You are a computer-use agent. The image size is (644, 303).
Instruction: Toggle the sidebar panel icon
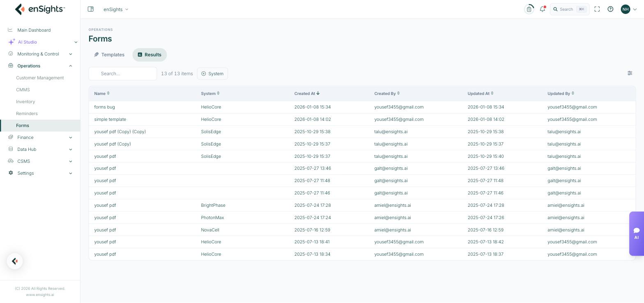tap(91, 9)
